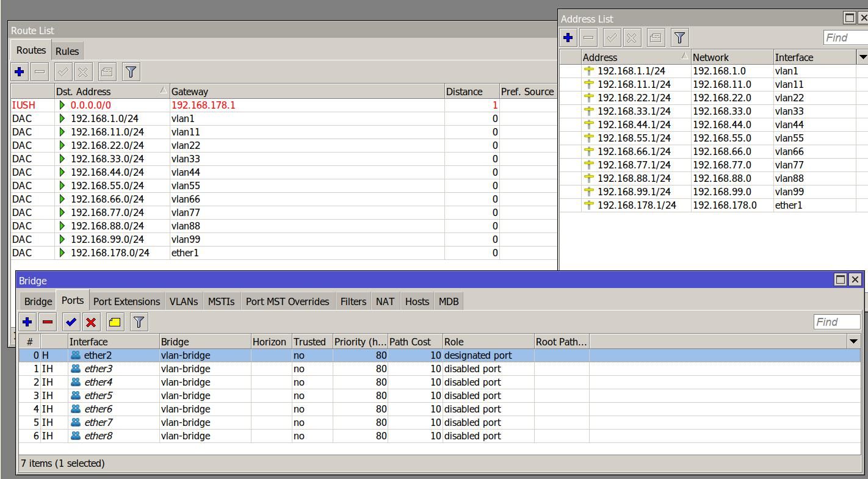
Task: Open column dropdown in Address List header
Action: tap(863, 57)
